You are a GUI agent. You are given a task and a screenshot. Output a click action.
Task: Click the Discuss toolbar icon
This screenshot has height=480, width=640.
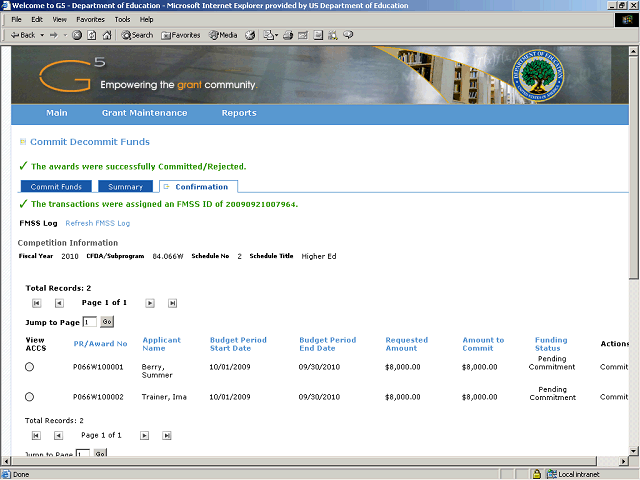(x=318, y=35)
